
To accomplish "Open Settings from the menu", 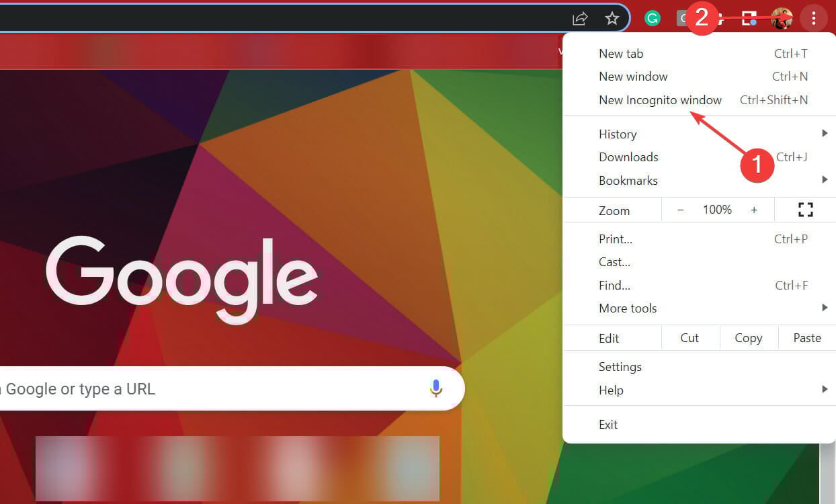I will (x=699, y=367).
